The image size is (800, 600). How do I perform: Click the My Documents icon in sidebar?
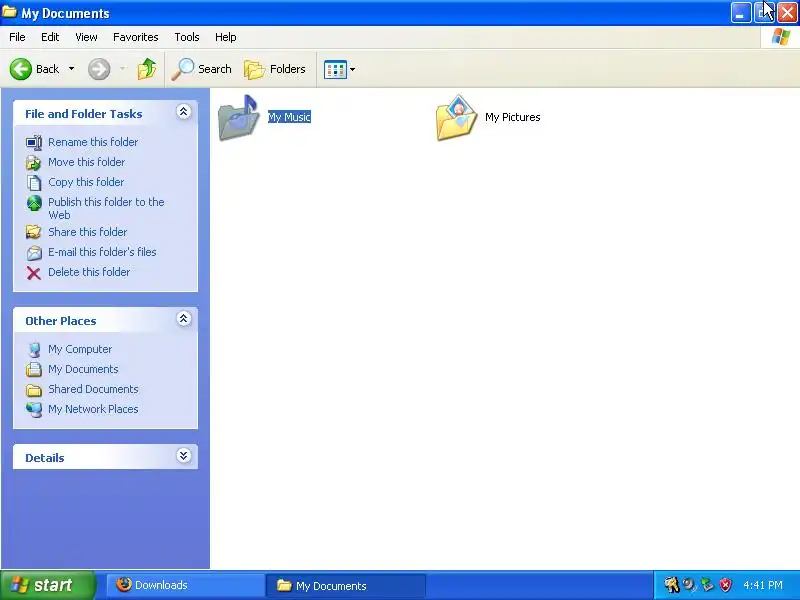tap(34, 369)
